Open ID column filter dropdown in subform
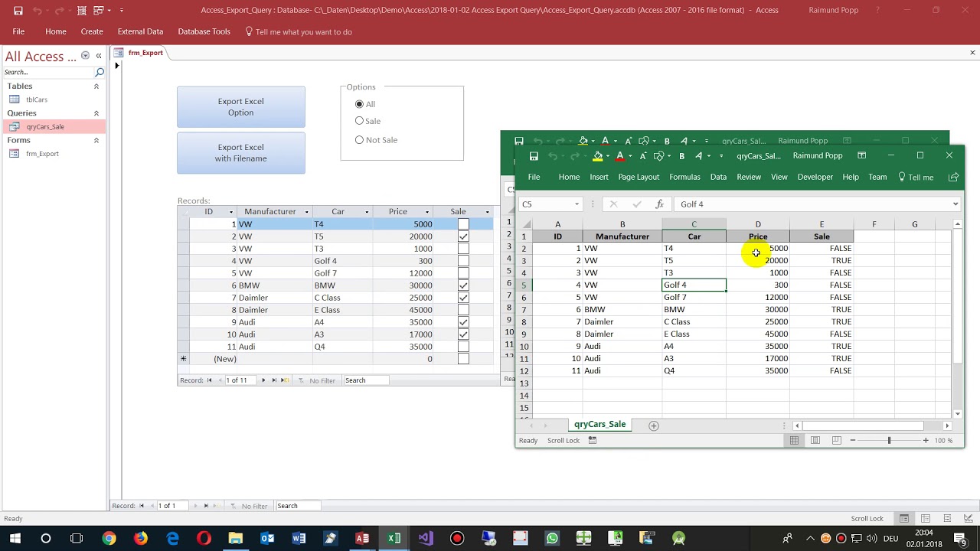980x551 pixels. point(230,212)
